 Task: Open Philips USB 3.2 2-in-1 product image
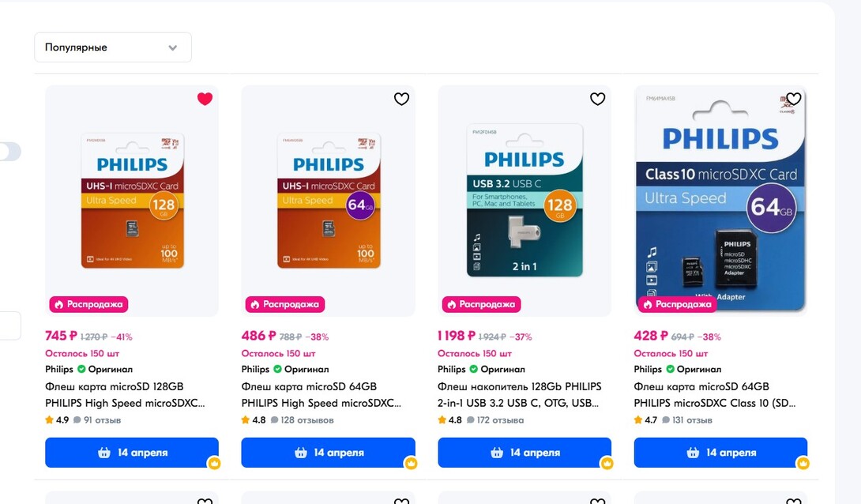point(524,201)
